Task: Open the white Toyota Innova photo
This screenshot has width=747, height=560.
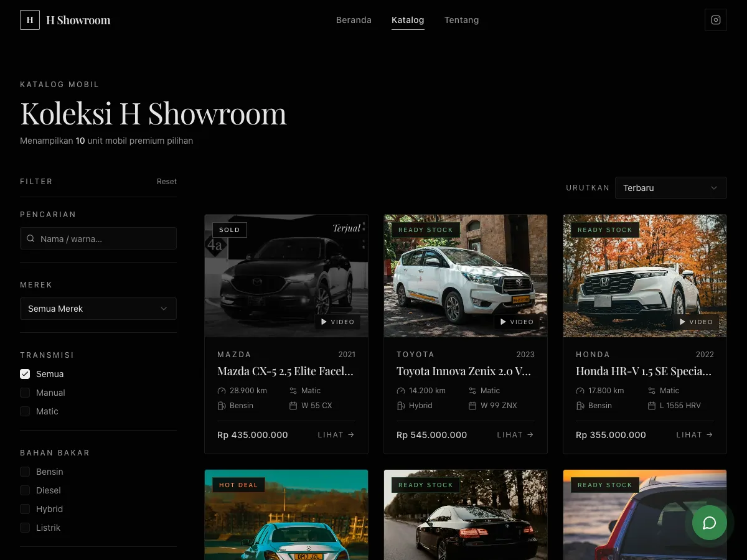Action: pyautogui.click(x=466, y=276)
